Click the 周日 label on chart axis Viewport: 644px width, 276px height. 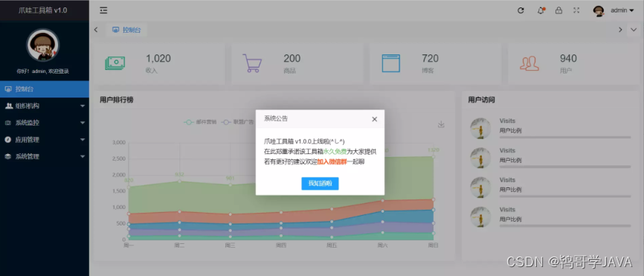[x=434, y=245]
